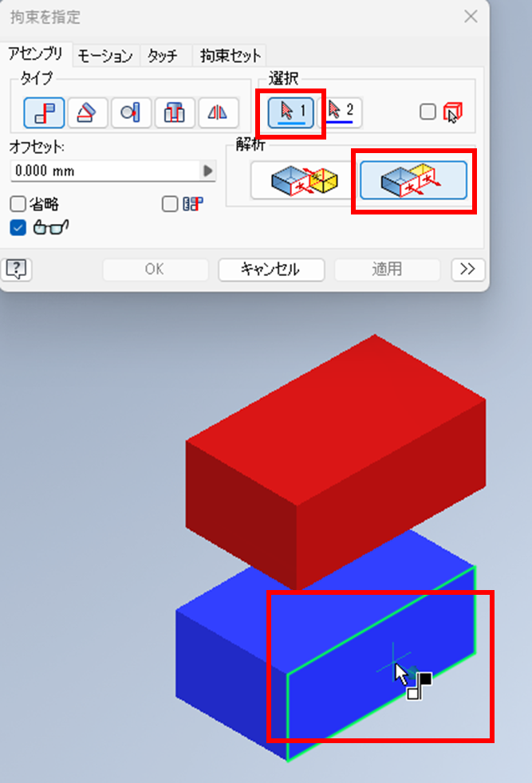Select the Tangent constraint type icon
The image size is (532, 783).
pos(131,112)
